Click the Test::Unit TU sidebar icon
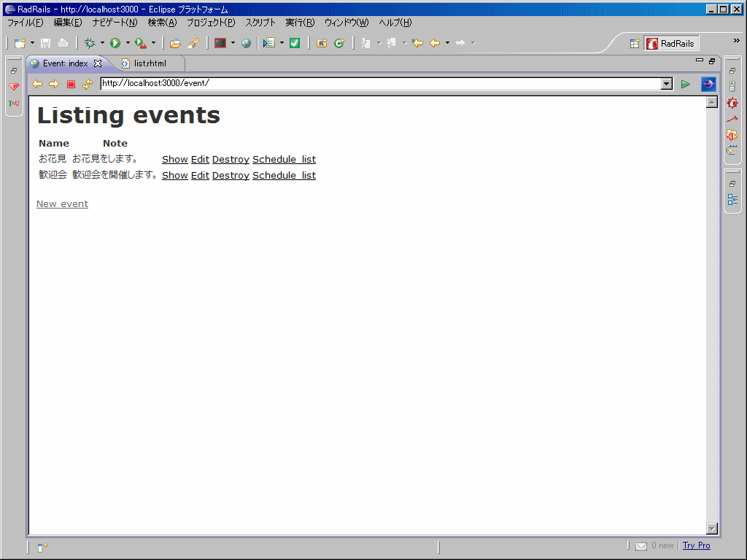 pos(14,104)
